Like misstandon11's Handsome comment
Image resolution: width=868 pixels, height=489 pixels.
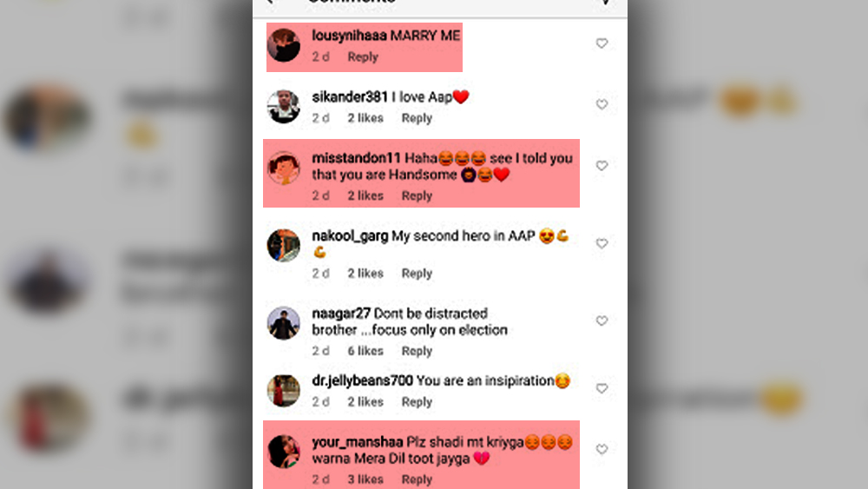[602, 166]
